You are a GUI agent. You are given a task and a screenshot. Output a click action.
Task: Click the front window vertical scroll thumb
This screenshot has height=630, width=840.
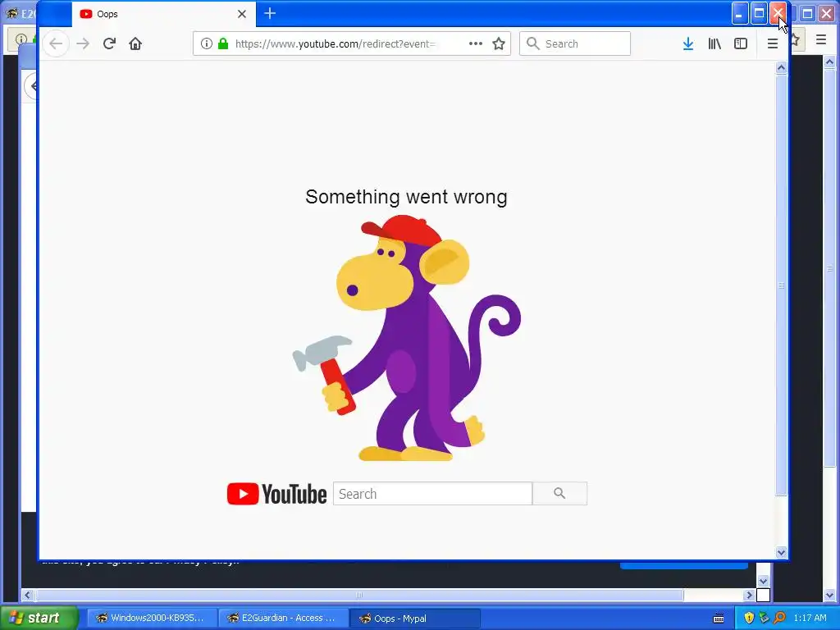781,285
